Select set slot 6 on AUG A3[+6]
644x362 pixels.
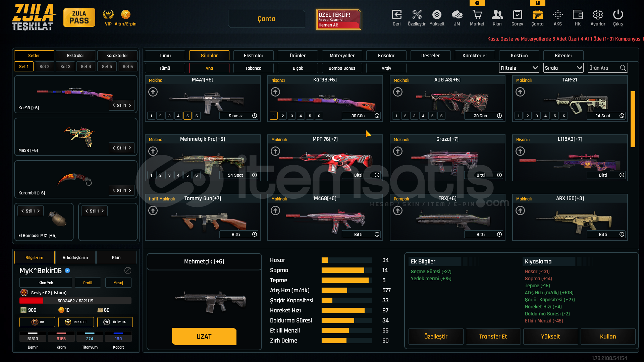point(441,116)
